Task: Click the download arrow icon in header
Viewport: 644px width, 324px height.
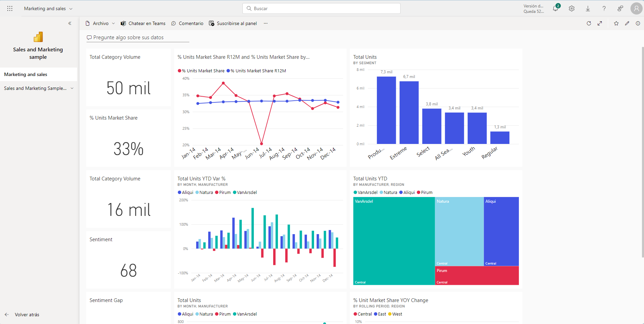Action: [588, 8]
